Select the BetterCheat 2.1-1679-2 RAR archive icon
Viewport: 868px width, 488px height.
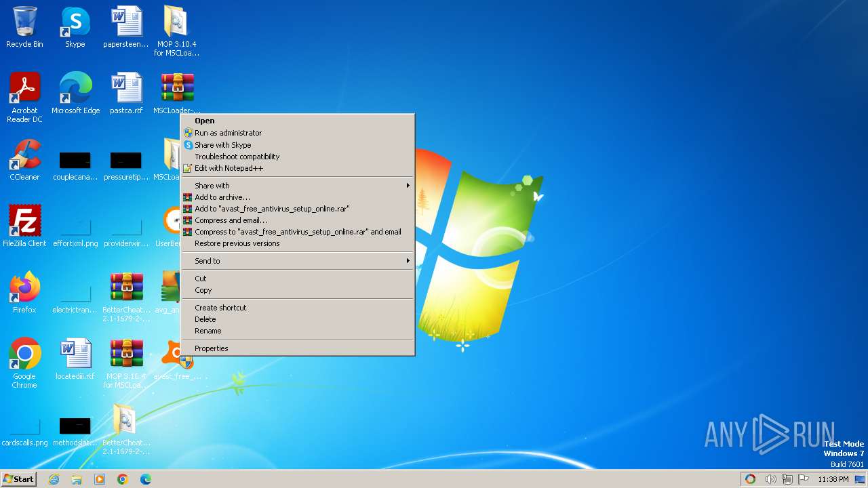(x=126, y=298)
